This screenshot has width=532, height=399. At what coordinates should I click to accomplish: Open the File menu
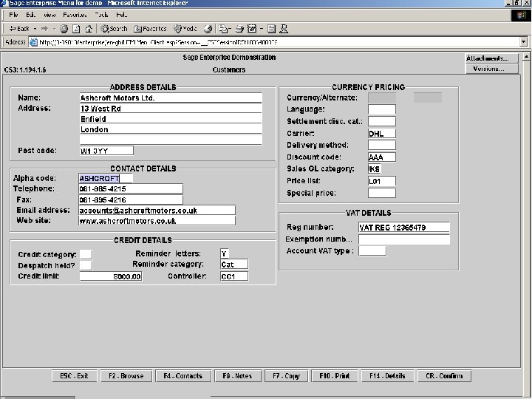point(13,15)
